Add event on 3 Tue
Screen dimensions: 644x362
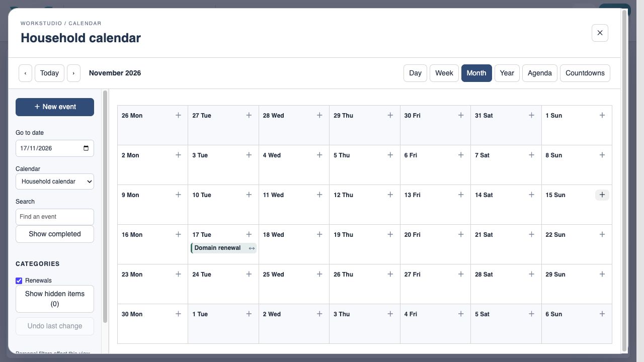pyautogui.click(x=249, y=155)
